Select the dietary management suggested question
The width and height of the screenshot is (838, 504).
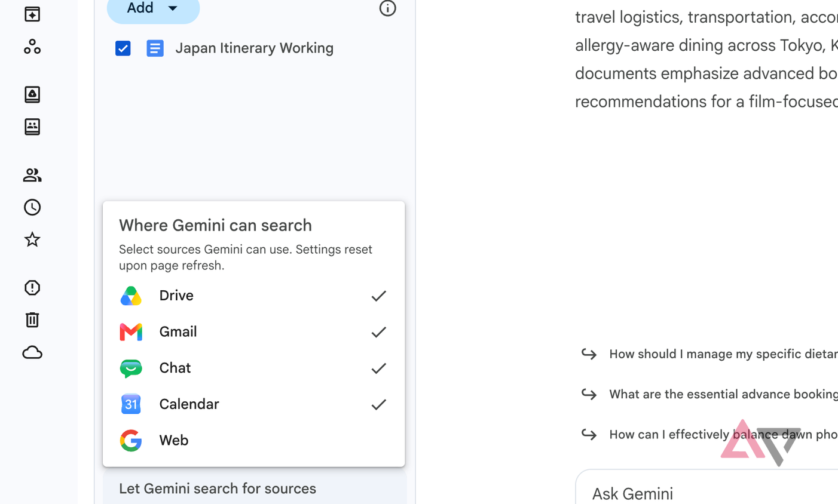(x=709, y=354)
